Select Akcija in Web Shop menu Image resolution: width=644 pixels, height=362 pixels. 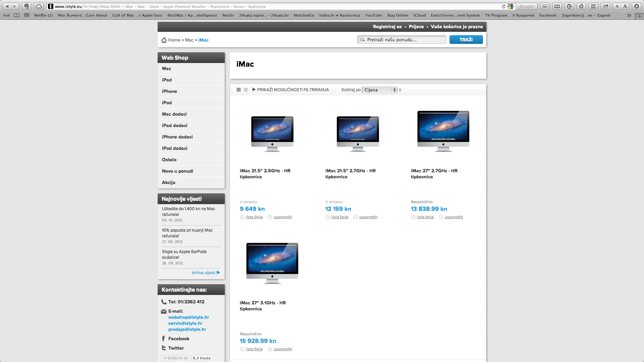pyautogui.click(x=191, y=182)
